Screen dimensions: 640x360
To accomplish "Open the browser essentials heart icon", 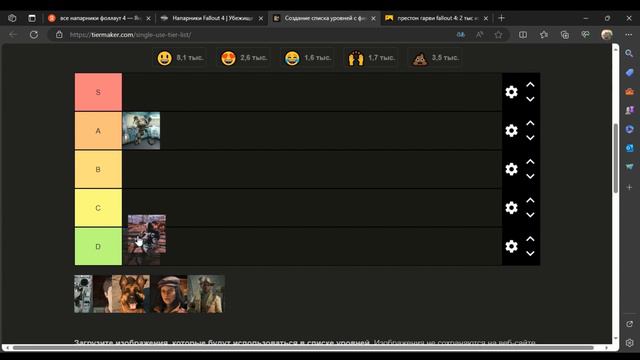I will [x=585, y=35].
